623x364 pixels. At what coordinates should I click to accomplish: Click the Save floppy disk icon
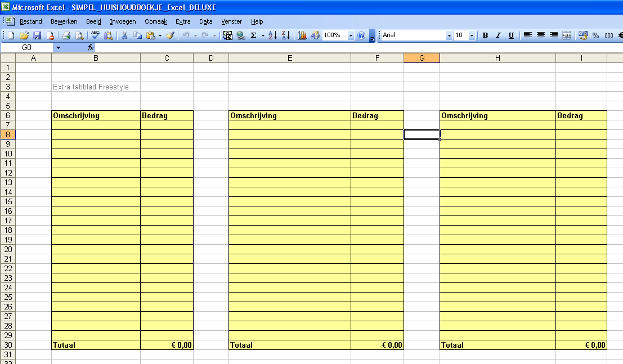37,35
